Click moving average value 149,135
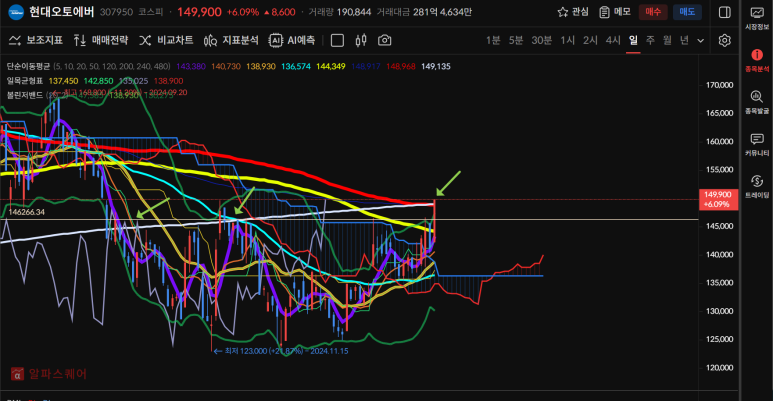The width and height of the screenshot is (773, 401). tap(436, 66)
